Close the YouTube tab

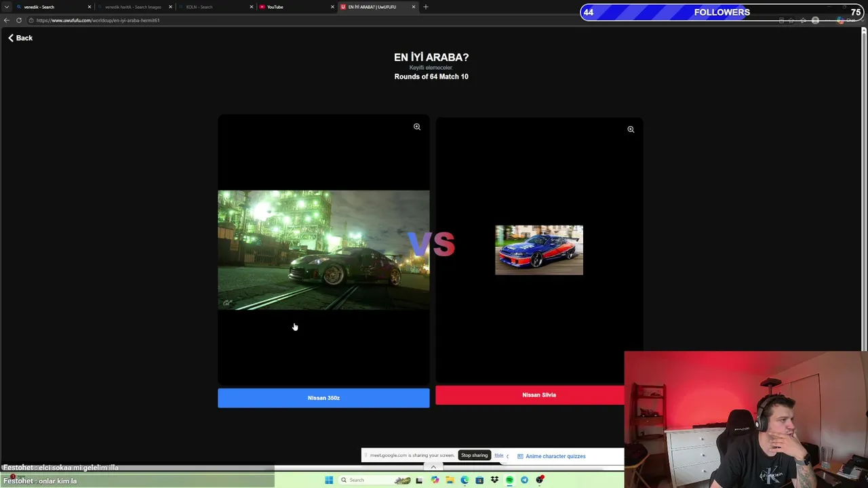tap(332, 7)
